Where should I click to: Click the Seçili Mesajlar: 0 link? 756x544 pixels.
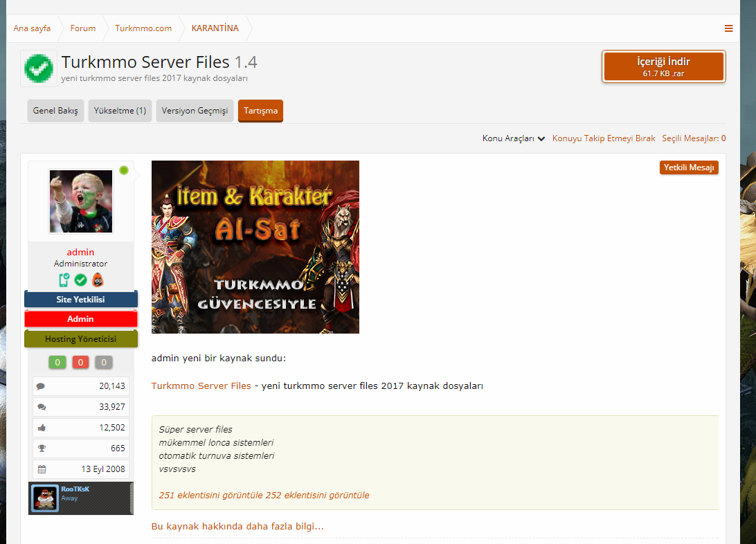pyautogui.click(x=694, y=138)
